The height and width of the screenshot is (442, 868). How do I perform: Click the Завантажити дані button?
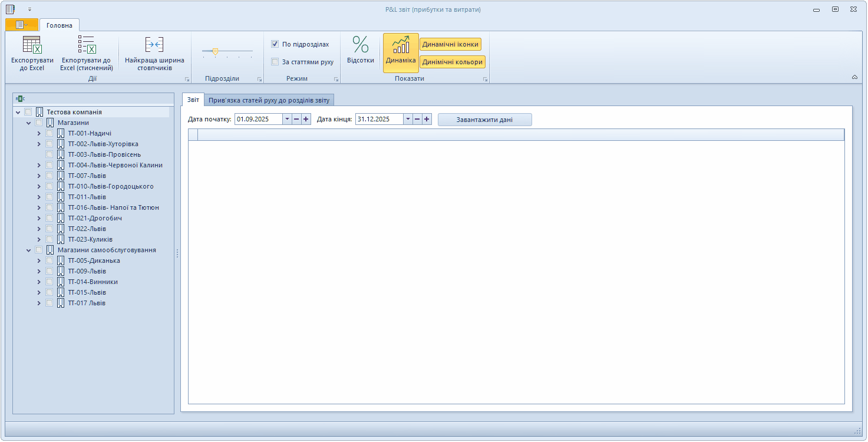(x=484, y=120)
